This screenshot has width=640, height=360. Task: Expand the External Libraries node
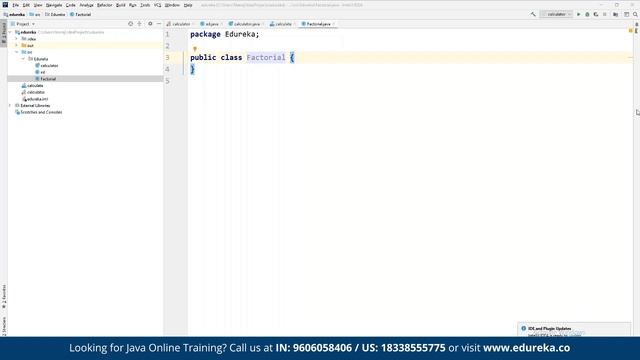pos(10,105)
